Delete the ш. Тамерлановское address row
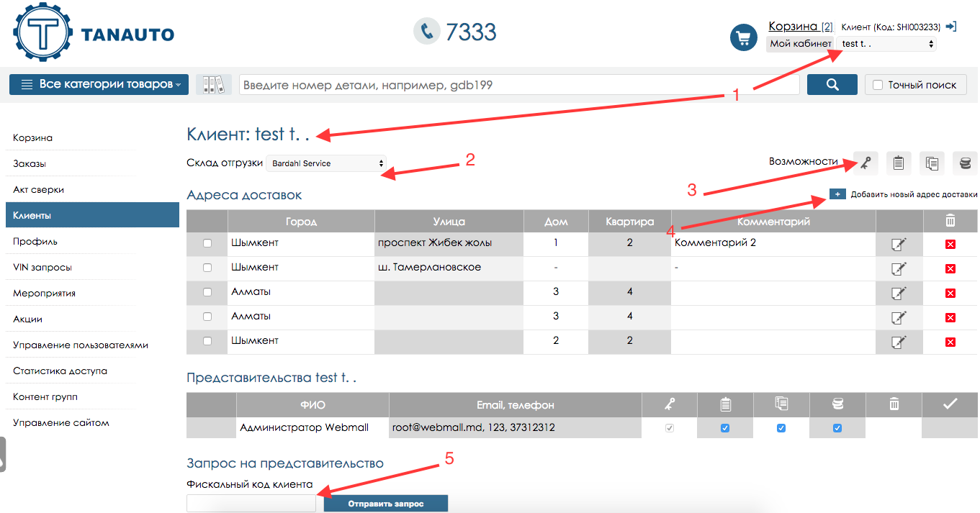Viewport: 980px width, 513px height. [x=950, y=268]
